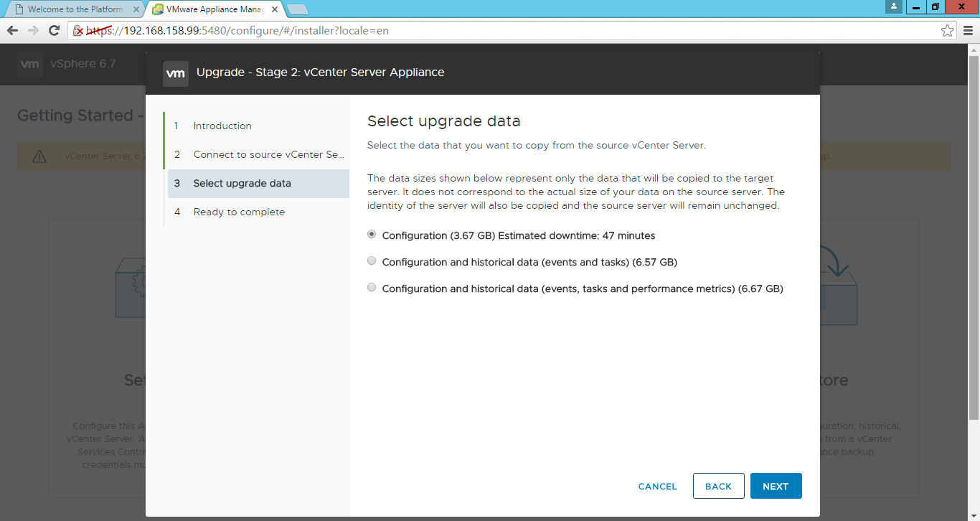The image size is (980, 521).
Task: Click the browser reload icon
Action: click(x=52, y=31)
